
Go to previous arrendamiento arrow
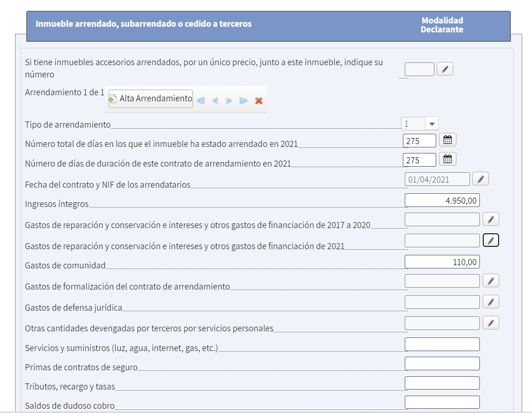coord(215,101)
